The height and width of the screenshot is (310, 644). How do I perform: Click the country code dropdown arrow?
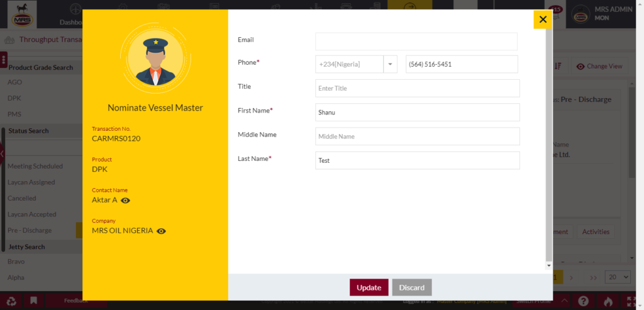pos(390,65)
